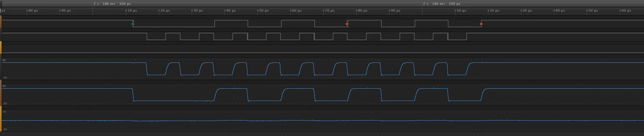Click the first high pulse of the top data waveform
The height and width of the screenshot is (136, 644).
(x=231, y=24)
